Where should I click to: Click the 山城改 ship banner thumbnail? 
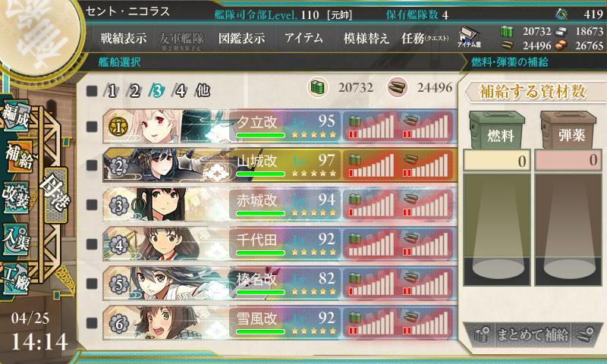tap(166, 165)
